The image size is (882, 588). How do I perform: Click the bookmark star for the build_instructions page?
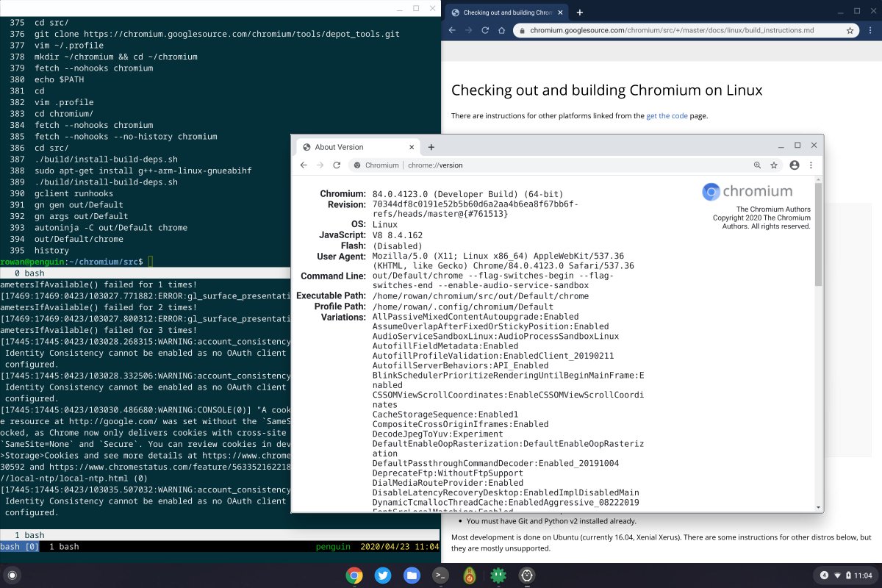point(849,31)
